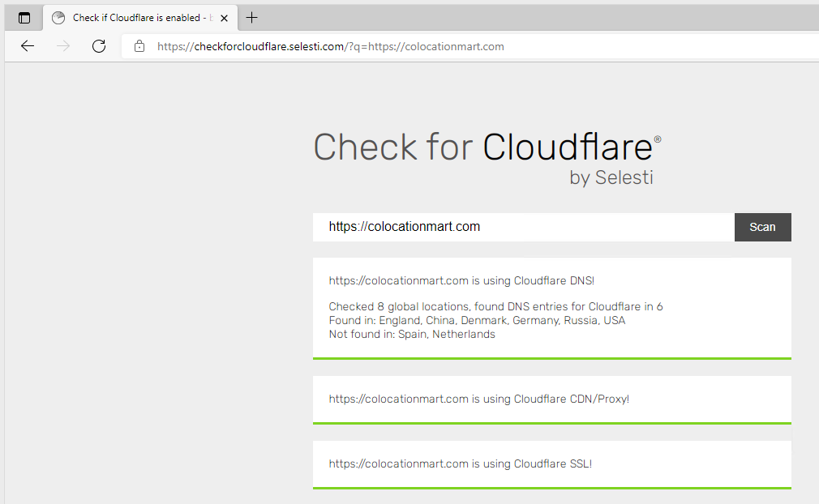The width and height of the screenshot is (819, 504).
Task: Select the Cloudflare SSL result card
Action: (x=551, y=464)
